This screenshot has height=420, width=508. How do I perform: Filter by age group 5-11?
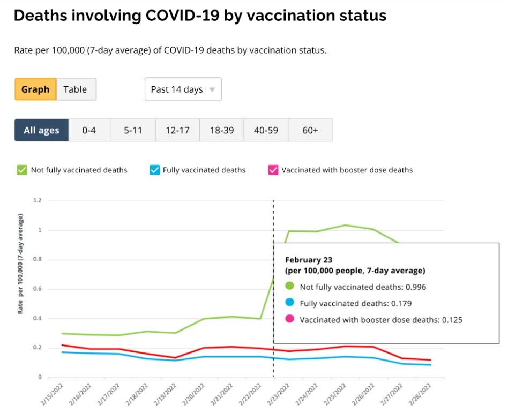coord(133,130)
